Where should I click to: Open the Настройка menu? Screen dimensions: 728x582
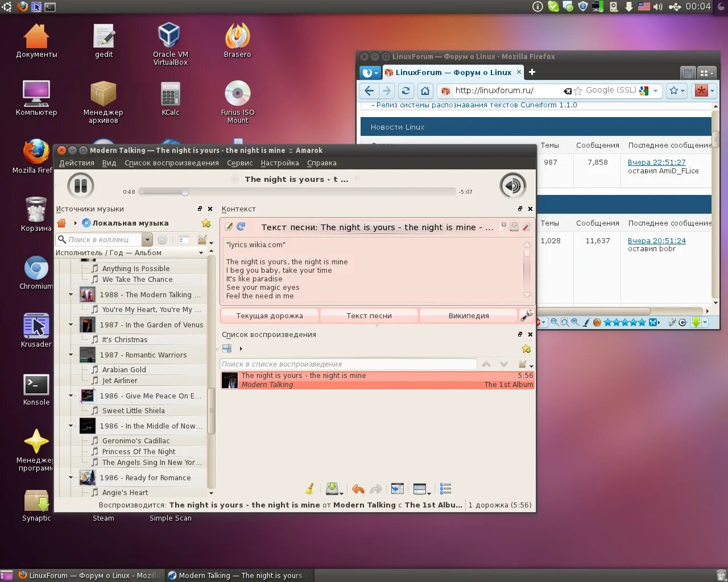click(x=280, y=163)
